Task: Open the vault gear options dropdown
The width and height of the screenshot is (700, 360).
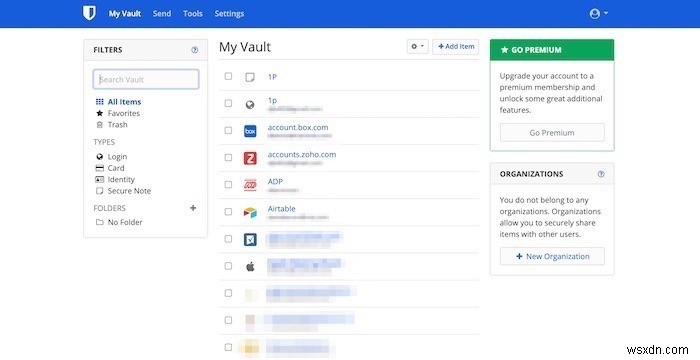Action: pos(417,46)
